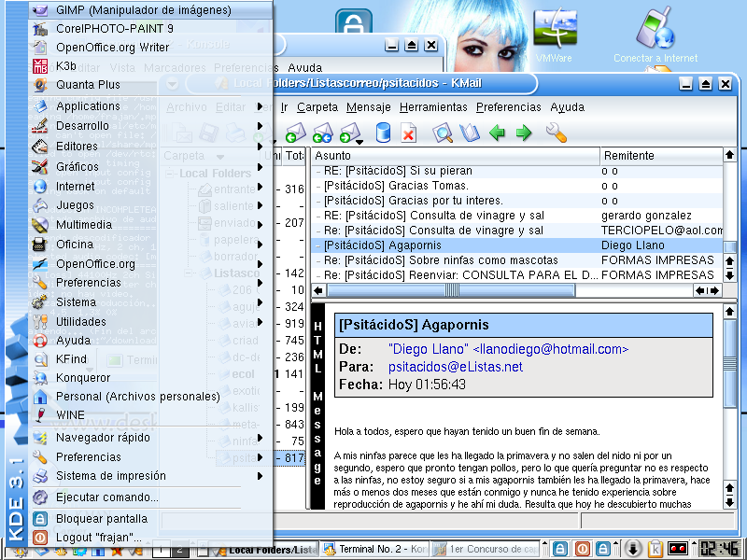Expand the Applications submenu

[x=150, y=106]
